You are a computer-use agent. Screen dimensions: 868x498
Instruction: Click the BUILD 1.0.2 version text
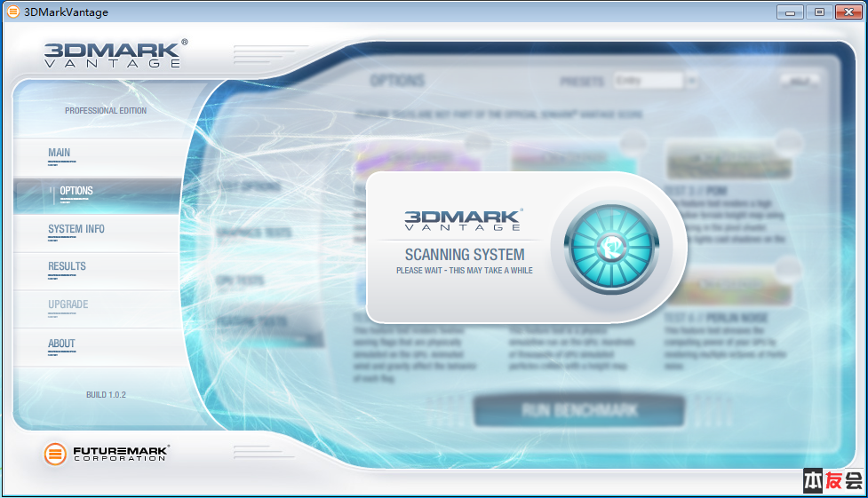pos(106,394)
